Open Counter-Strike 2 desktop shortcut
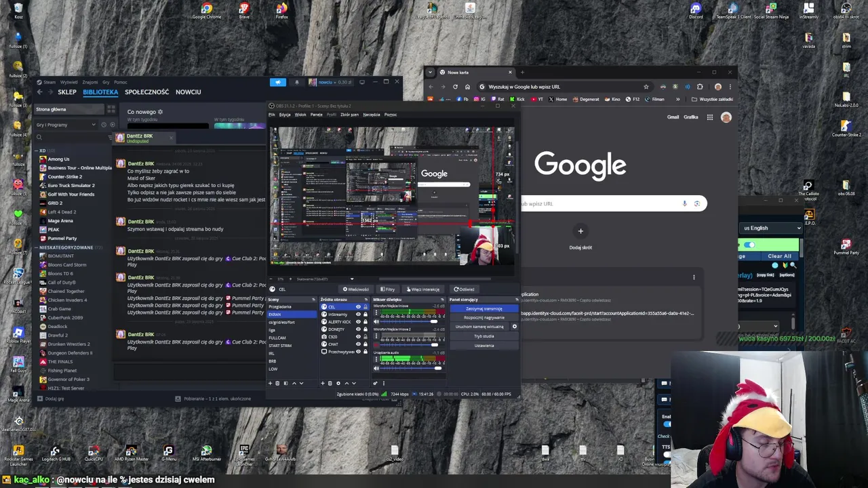The height and width of the screenshot is (488, 868). pos(846,128)
